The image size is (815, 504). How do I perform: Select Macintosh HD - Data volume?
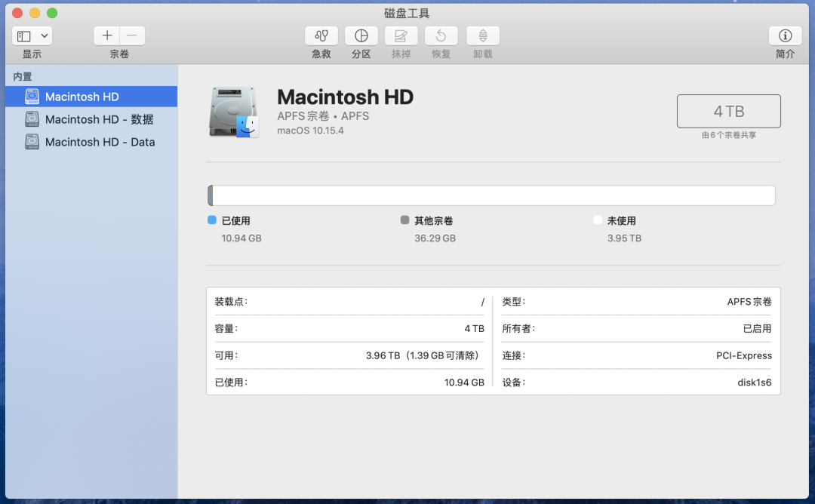(91, 142)
